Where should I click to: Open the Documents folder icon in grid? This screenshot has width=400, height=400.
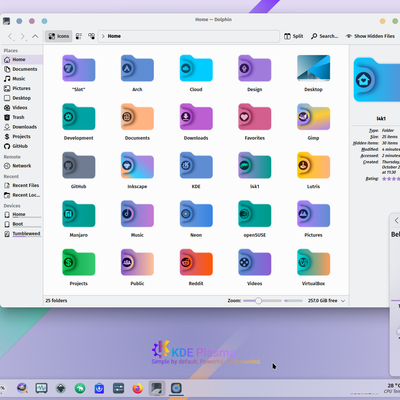(x=137, y=117)
